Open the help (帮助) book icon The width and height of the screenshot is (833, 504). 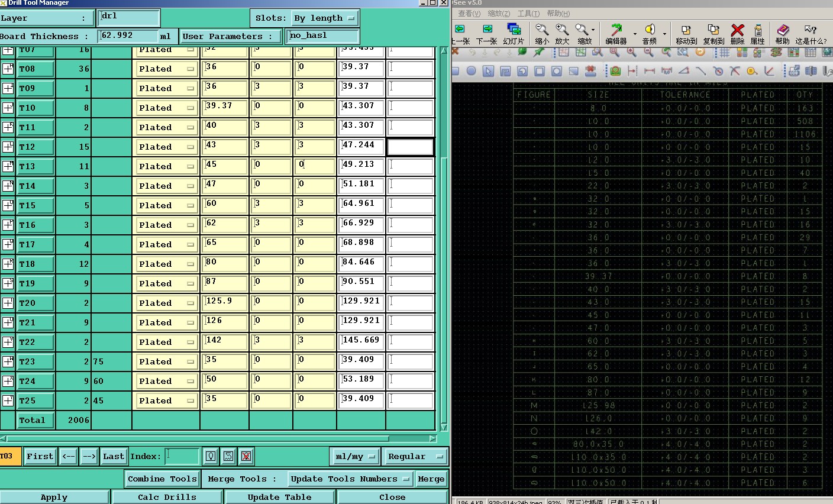point(783,30)
